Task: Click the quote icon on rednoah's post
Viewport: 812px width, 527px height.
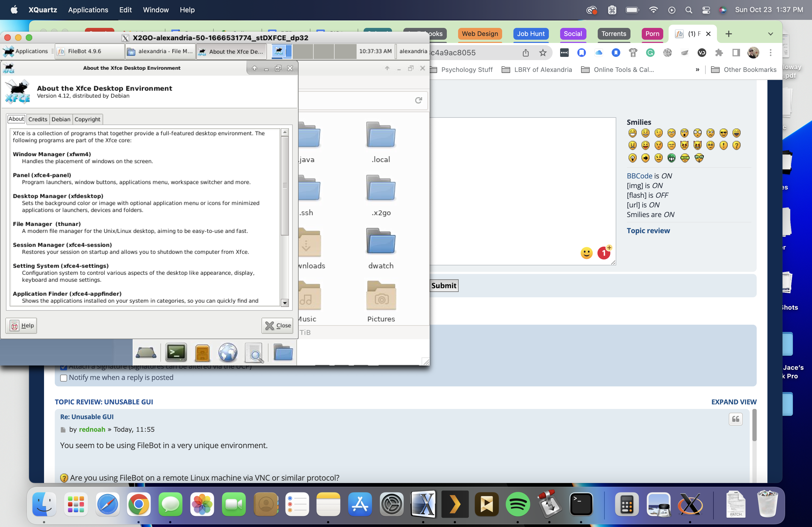Action: click(x=735, y=419)
